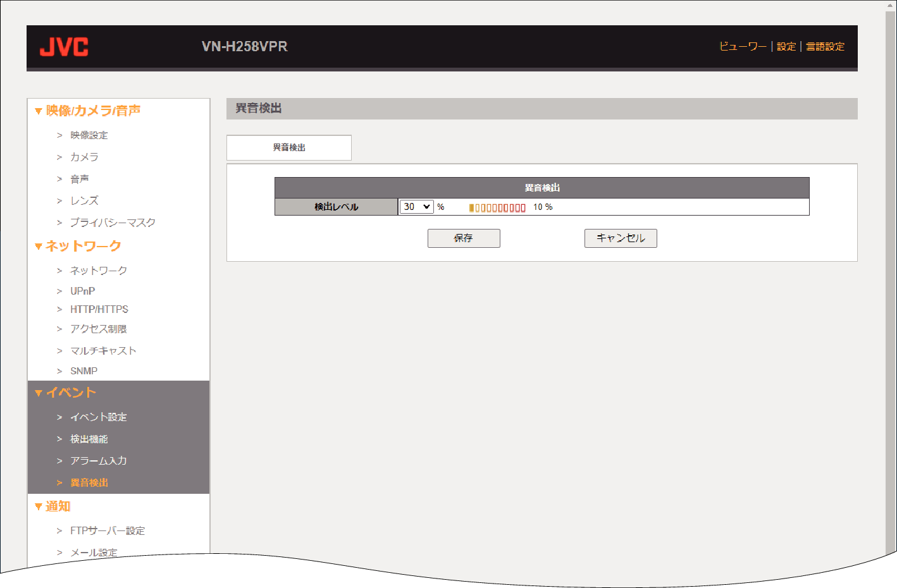Open アクセス制限 page
Screen dimensions: 897x588
click(99, 329)
